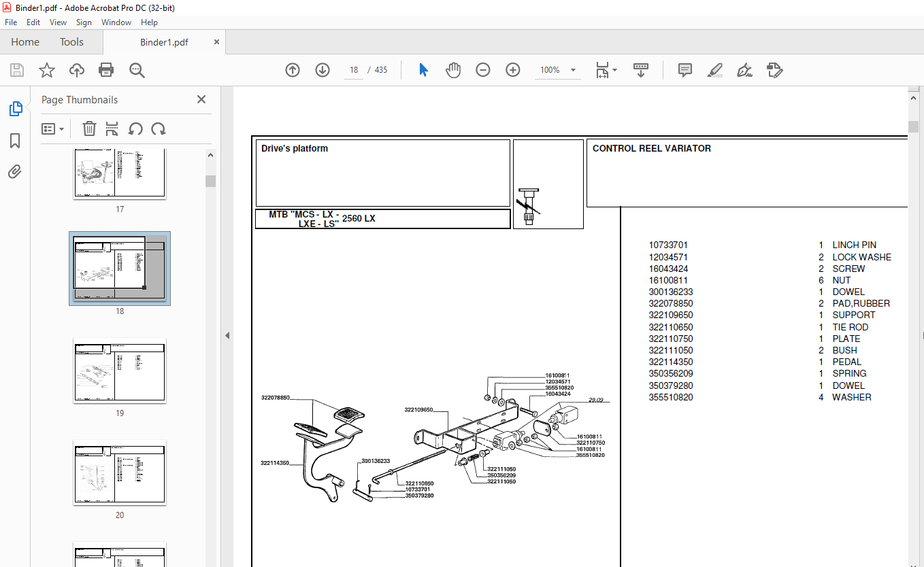Open the View menu
This screenshot has width=924, height=567.
(x=58, y=22)
